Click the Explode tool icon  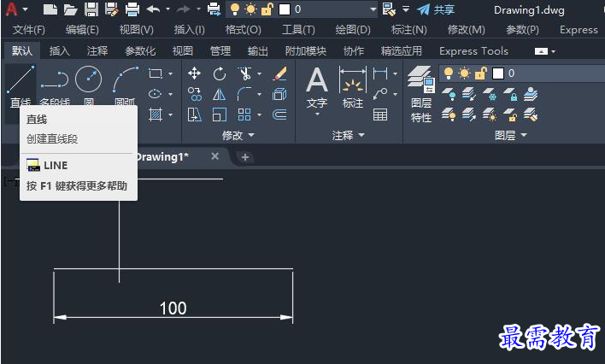(x=279, y=94)
